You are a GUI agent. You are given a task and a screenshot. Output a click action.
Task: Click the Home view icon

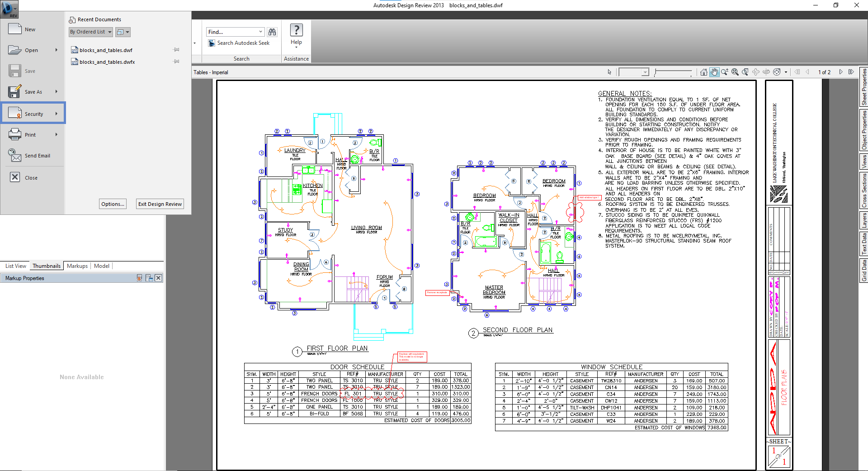[703, 72]
